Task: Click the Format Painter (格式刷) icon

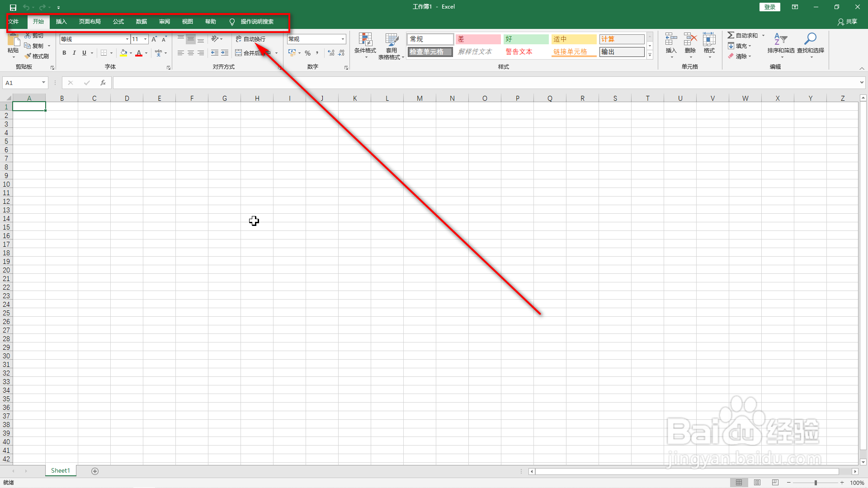Action: (28, 56)
